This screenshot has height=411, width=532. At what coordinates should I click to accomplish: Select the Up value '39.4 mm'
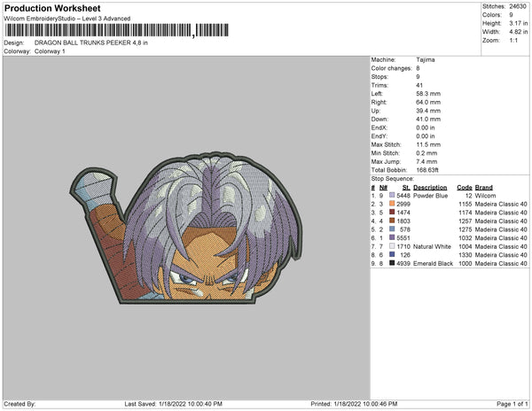(x=428, y=111)
